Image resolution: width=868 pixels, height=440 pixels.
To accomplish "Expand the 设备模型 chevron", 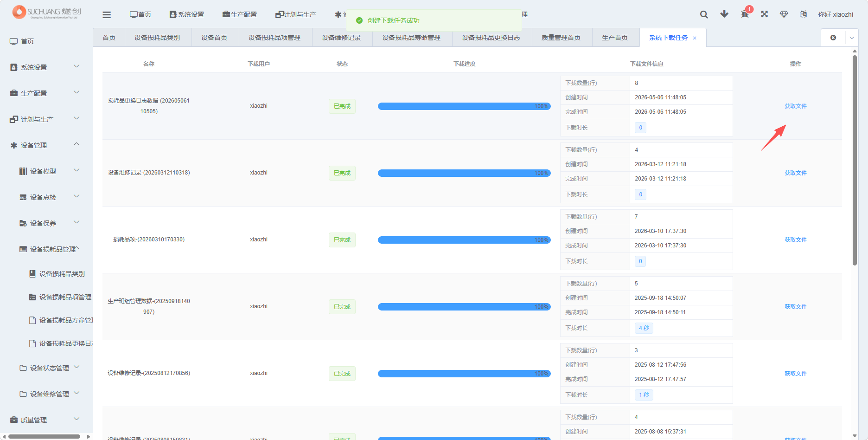I will [x=77, y=170].
